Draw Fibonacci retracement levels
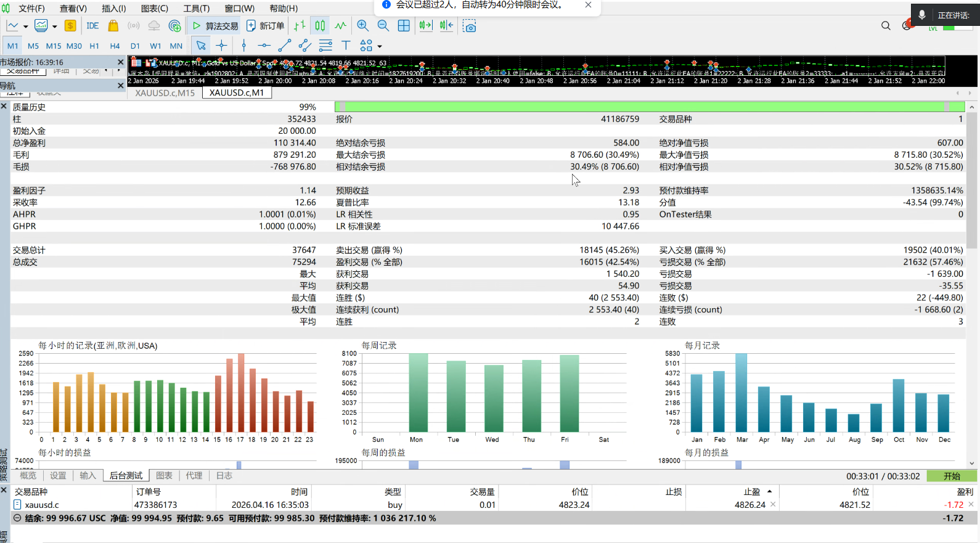 325,46
